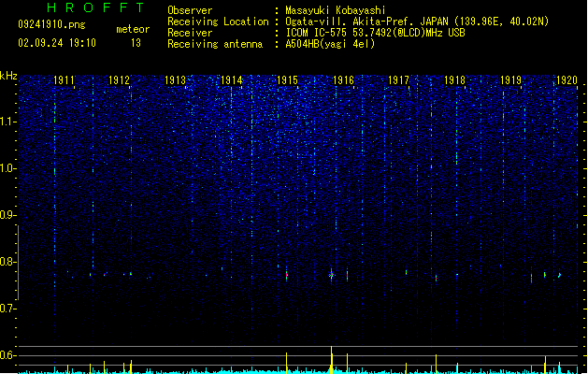Viewport: 588px width, 374px height.
Task: Click the 1916 time marker
Action: (343, 79)
